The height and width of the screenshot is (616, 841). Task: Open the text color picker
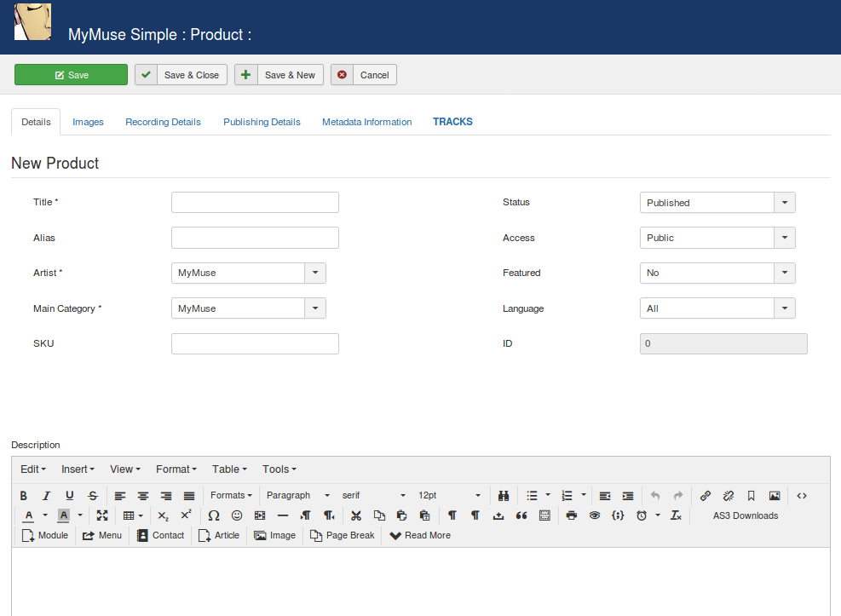(x=30, y=515)
